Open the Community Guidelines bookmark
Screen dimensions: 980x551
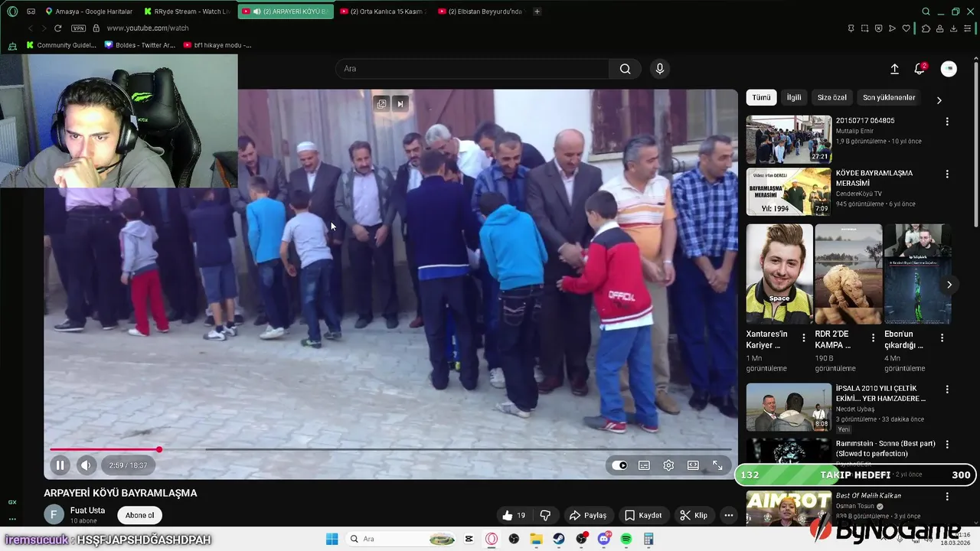point(61,45)
